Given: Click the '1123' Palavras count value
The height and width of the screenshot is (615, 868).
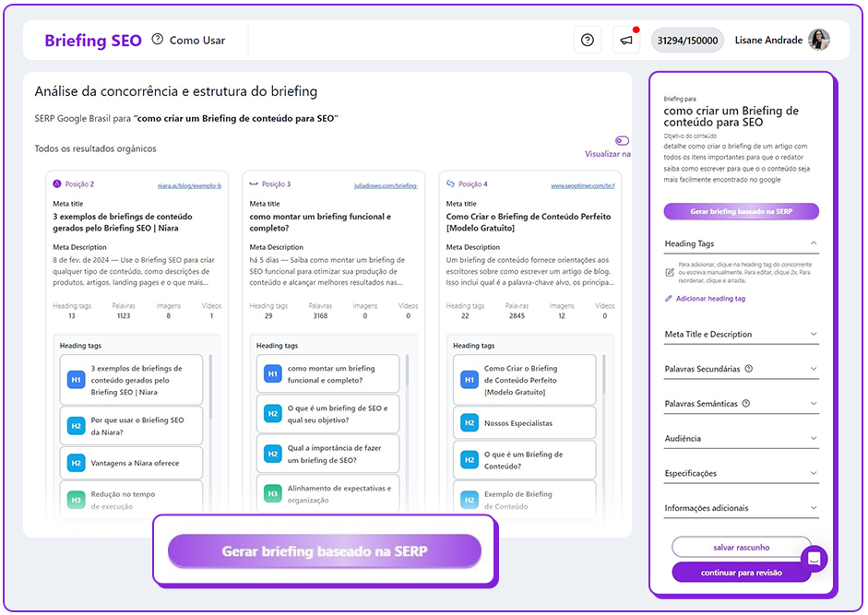Looking at the screenshot, I should tap(124, 316).
